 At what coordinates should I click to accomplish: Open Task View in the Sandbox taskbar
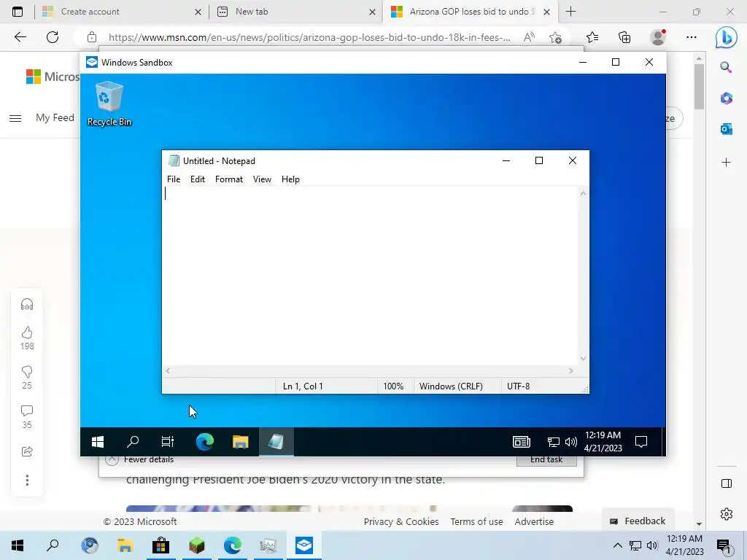pos(168,442)
